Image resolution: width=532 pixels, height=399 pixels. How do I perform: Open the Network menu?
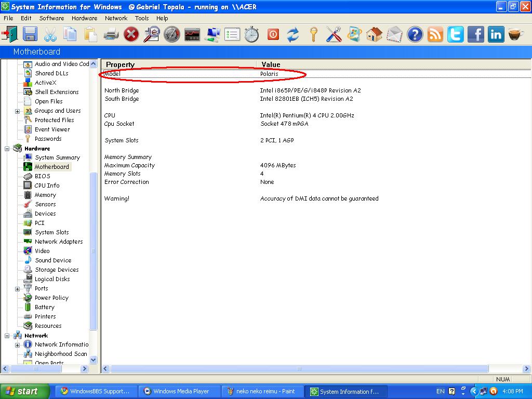click(116, 18)
